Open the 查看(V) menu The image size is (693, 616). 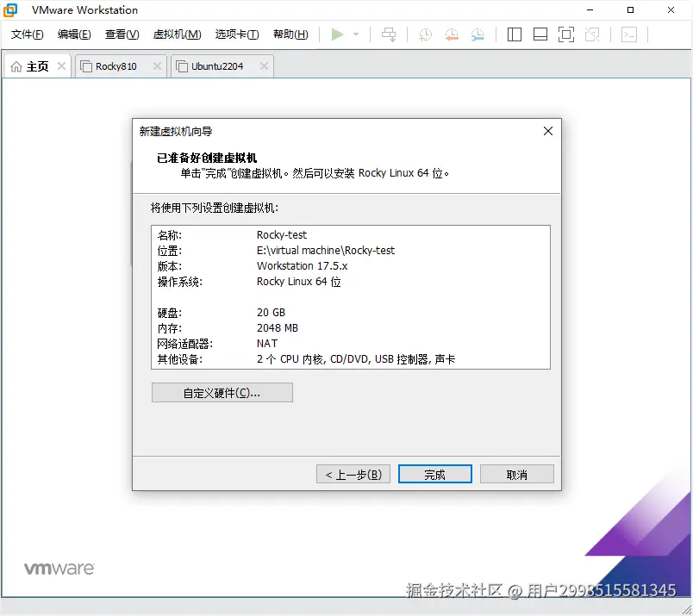tap(122, 34)
